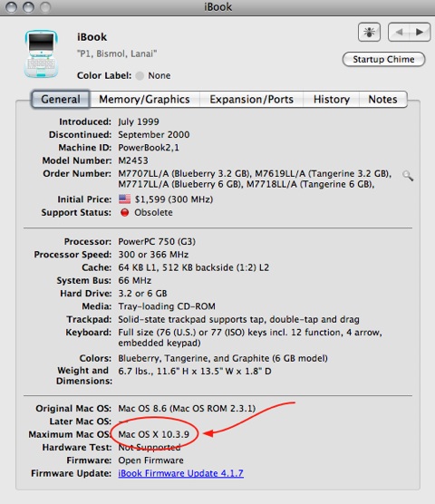Click the spider bug report icon button
This screenshot has width=435, height=504.
[x=369, y=32]
